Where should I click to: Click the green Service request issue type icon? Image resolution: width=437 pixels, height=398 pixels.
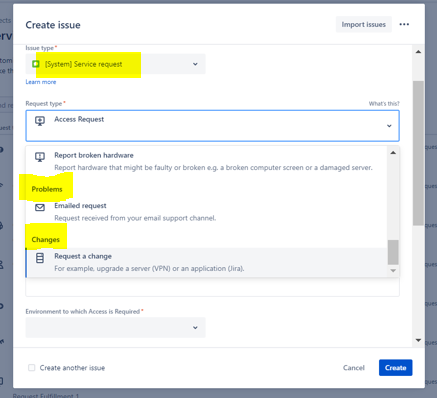pyautogui.click(x=36, y=64)
